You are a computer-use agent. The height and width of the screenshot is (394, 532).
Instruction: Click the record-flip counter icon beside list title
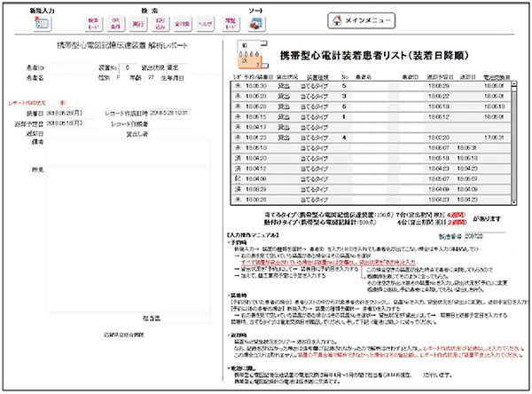[x=244, y=53]
